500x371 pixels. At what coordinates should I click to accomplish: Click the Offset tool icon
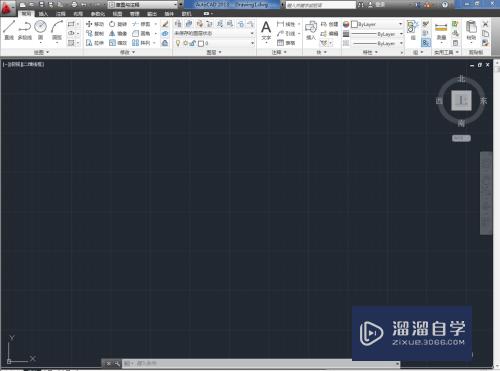tap(165, 43)
